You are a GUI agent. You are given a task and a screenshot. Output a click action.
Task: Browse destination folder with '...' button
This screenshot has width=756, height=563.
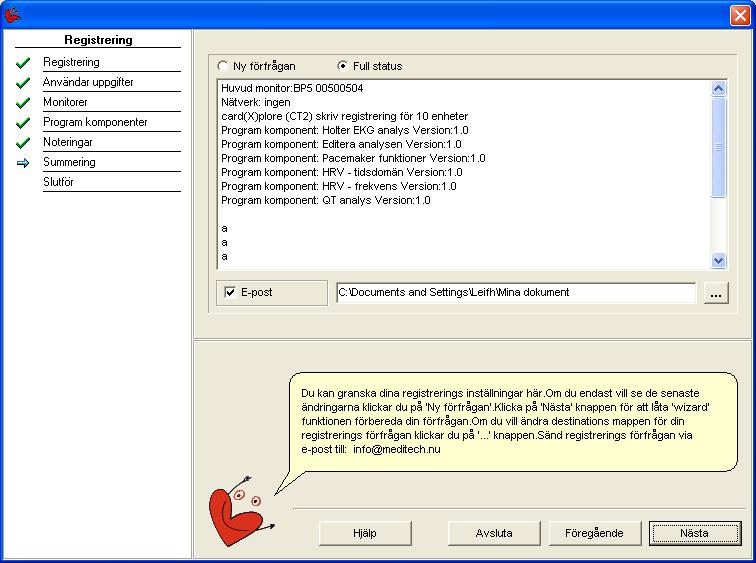[716, 293]
